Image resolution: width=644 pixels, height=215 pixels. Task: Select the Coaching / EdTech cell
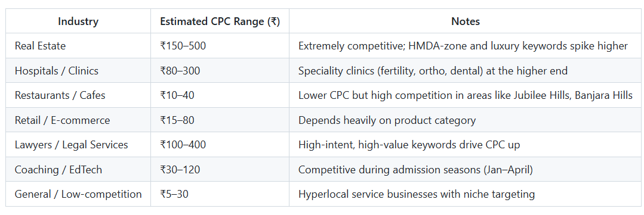(78, 170)
